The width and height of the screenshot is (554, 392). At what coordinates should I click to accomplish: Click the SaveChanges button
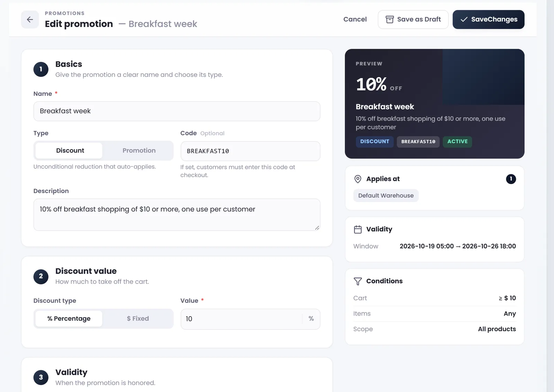point(488,19)
